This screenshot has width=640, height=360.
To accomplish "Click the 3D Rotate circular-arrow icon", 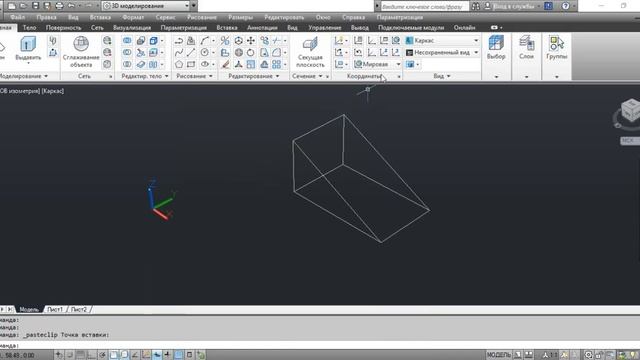I will pos(251,52).
